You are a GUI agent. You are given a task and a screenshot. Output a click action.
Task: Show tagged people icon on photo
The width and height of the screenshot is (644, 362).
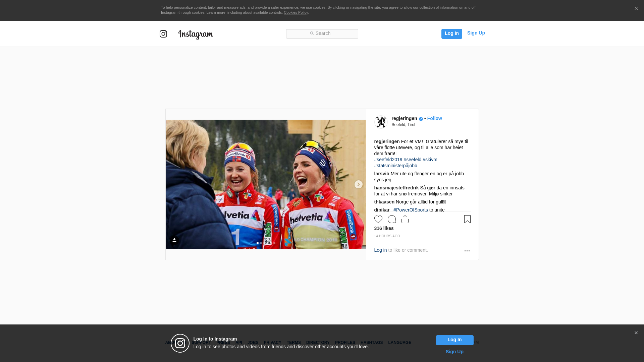(x=174, y=241)
